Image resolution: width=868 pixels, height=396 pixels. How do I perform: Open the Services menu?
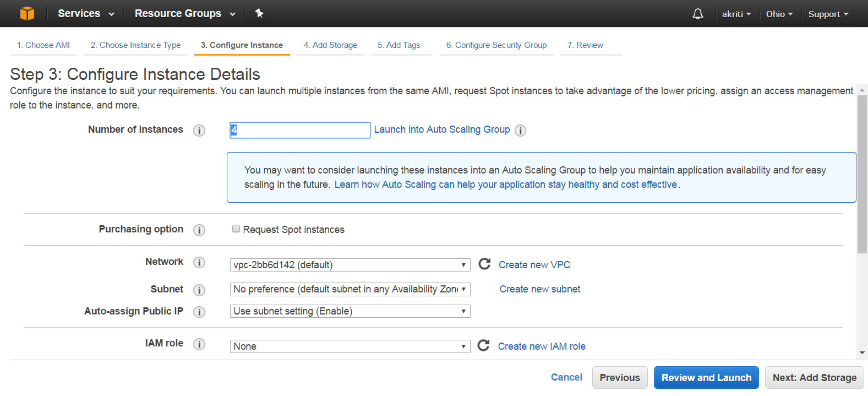coord(86,14)
